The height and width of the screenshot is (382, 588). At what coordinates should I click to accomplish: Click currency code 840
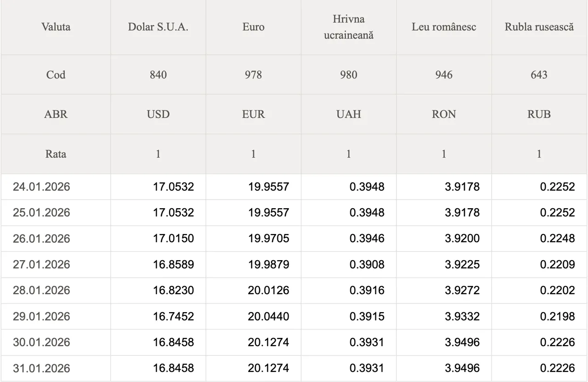[158, 74]
